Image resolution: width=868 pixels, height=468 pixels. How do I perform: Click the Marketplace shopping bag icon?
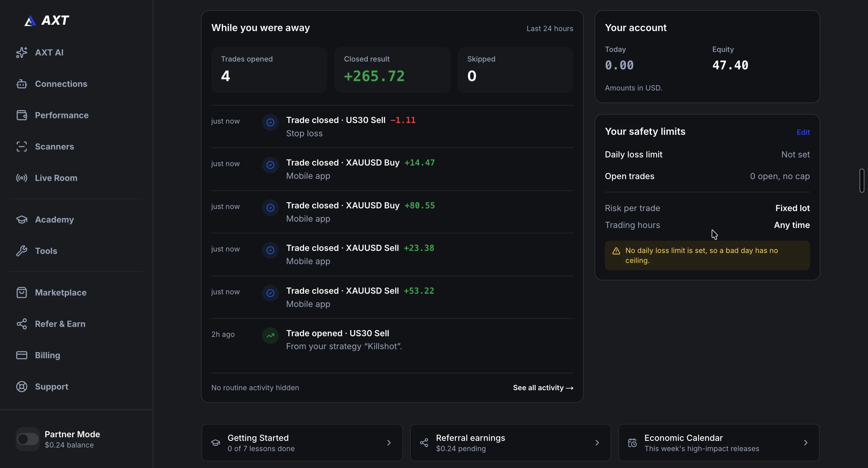tap(22, 292)
